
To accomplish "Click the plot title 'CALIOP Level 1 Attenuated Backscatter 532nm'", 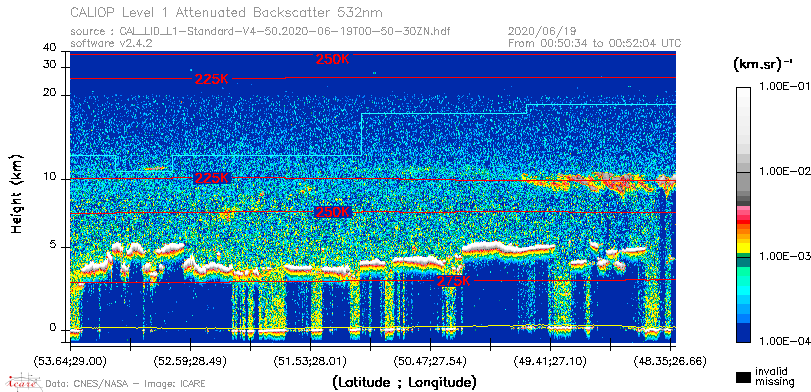I will pyautogui.click(x=227, y=12).
